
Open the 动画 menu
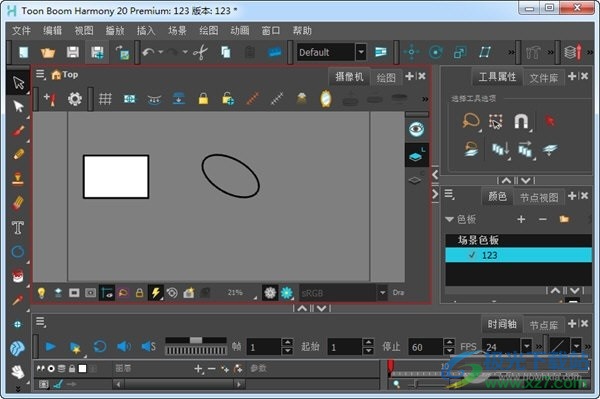point(240,31)
